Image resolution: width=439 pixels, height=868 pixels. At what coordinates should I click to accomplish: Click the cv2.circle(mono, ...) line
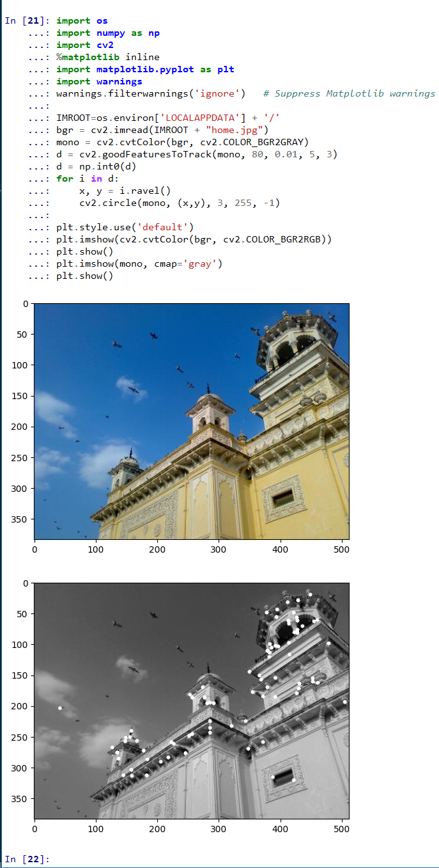coord(180,203)
